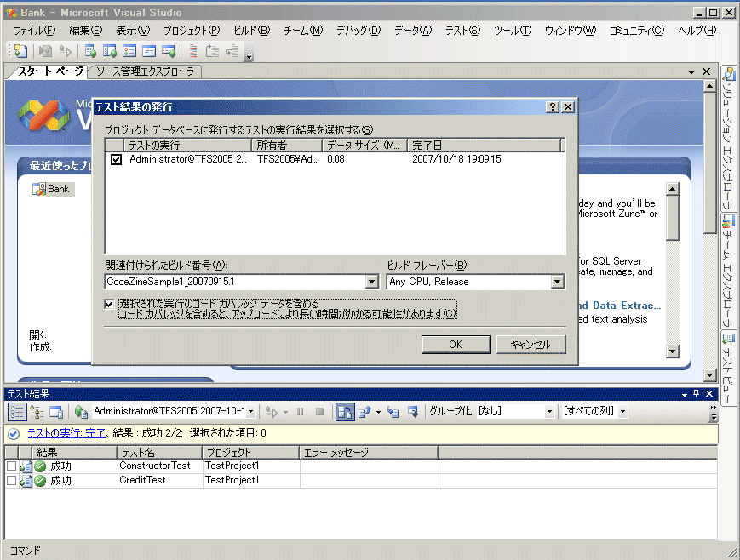This screenshot has width=740, height=560.
Task: Click OK in publish test results dialog
Action: 456,345
